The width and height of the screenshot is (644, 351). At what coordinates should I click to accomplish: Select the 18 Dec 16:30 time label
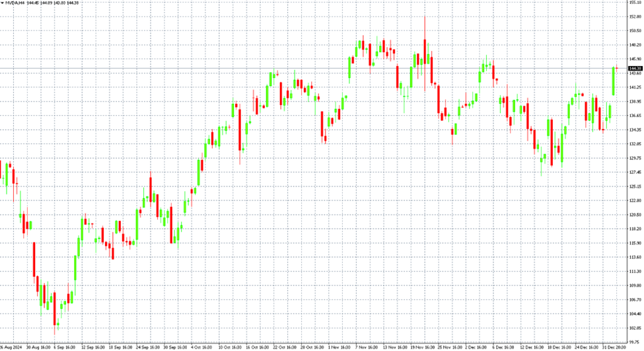[557, 347]
